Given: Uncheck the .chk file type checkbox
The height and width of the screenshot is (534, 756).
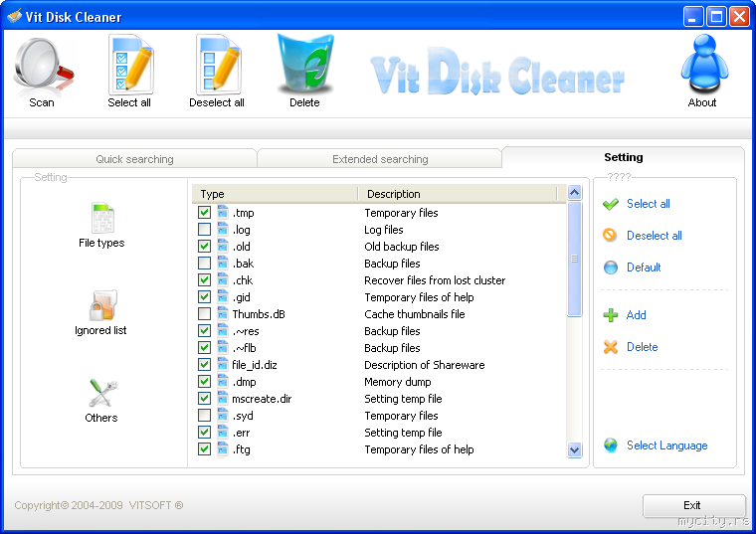Looking at the screenshot, I should pos(205,279).
